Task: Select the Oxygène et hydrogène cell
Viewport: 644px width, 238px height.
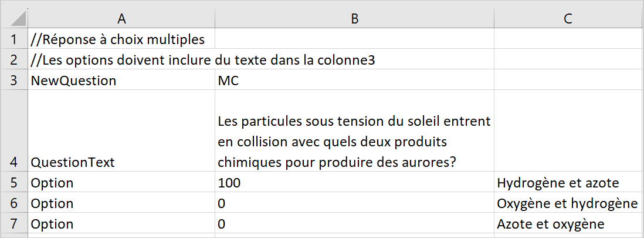Action: (x=569, y=203)
